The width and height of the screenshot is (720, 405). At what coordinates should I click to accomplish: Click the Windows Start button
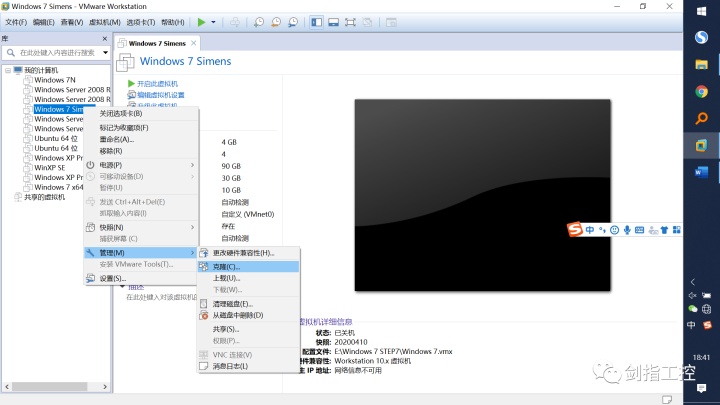click(x=701, y=11)
